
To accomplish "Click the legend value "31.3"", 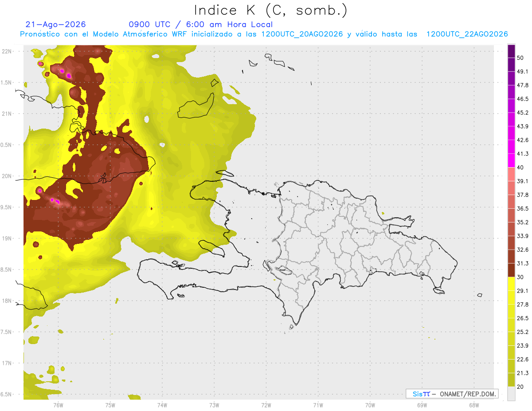I will [x=523, y=263].
